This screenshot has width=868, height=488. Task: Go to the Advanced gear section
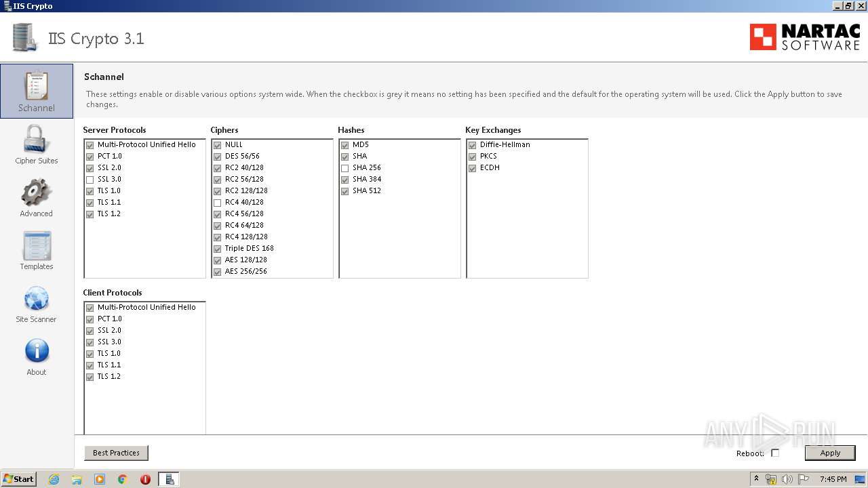point(37,198)
